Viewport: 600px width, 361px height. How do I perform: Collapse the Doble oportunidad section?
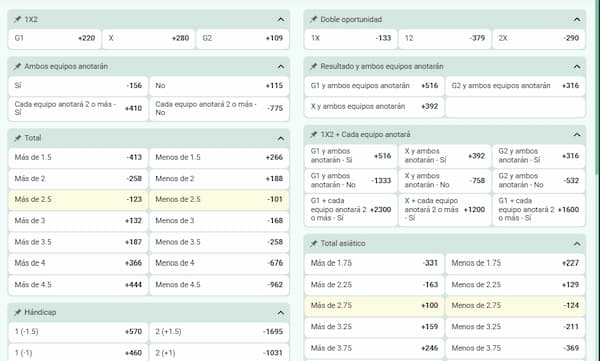click(x=577, y=20)
